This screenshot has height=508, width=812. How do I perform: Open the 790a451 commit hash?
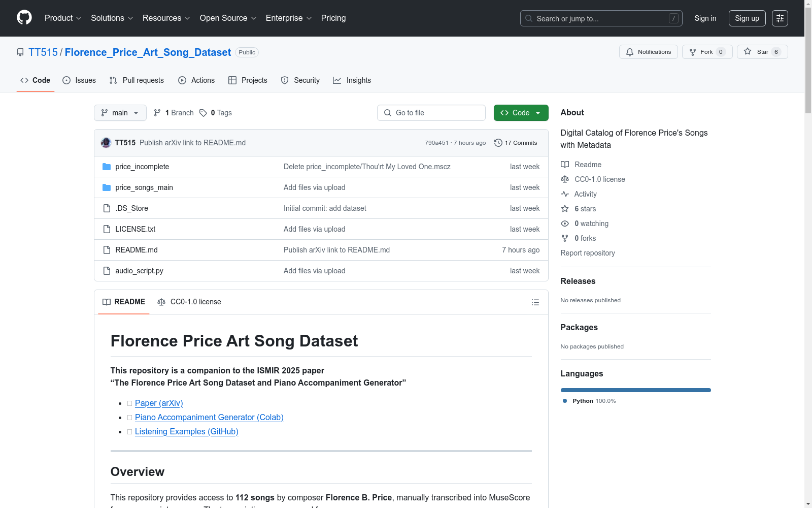(x=436, y=143)
